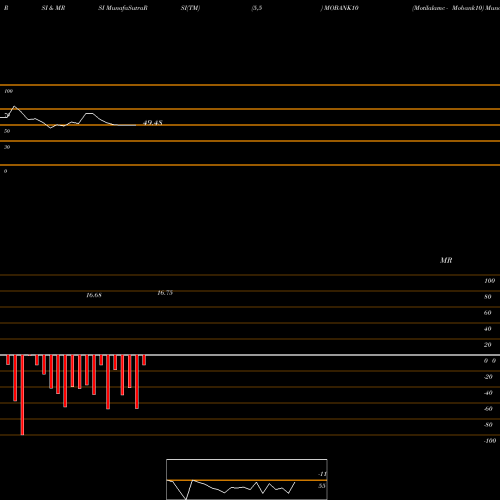Click the white RSI line's peak near 70

(x=14, y=107)
